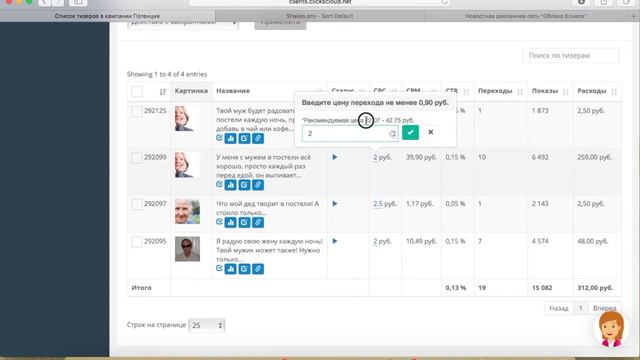Image resolution: width=640 pixels, height=360 pixels.
Task: Go to the previous page with Назад
Action: pyautogui.click(x=559, y=308)
